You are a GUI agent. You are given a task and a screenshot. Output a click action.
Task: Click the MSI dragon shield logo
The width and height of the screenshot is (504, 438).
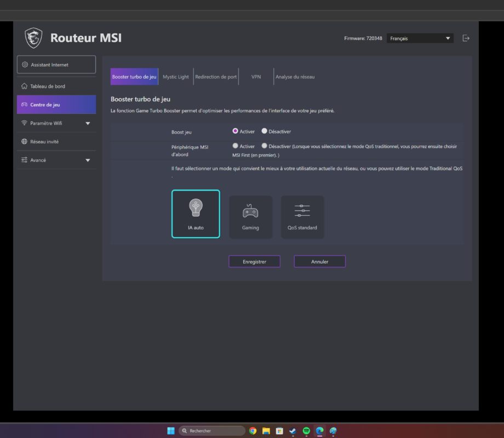34,38
